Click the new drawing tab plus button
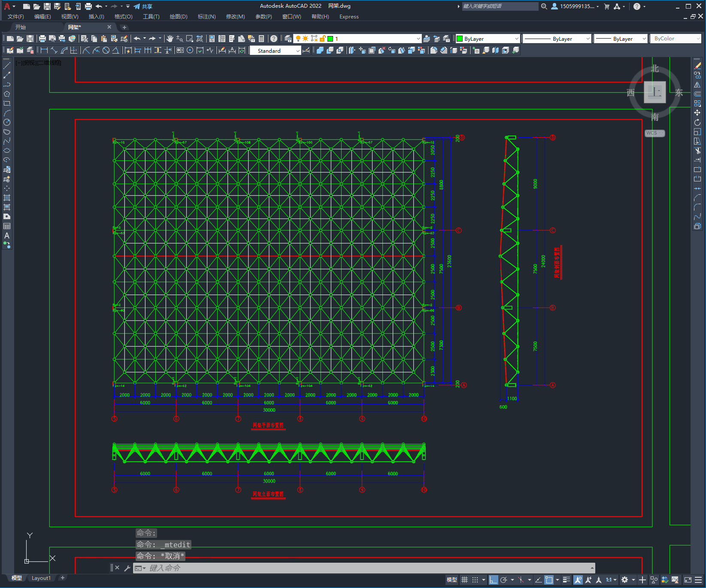The height and width of the screenshot is (588, 706). coord(124,27)
